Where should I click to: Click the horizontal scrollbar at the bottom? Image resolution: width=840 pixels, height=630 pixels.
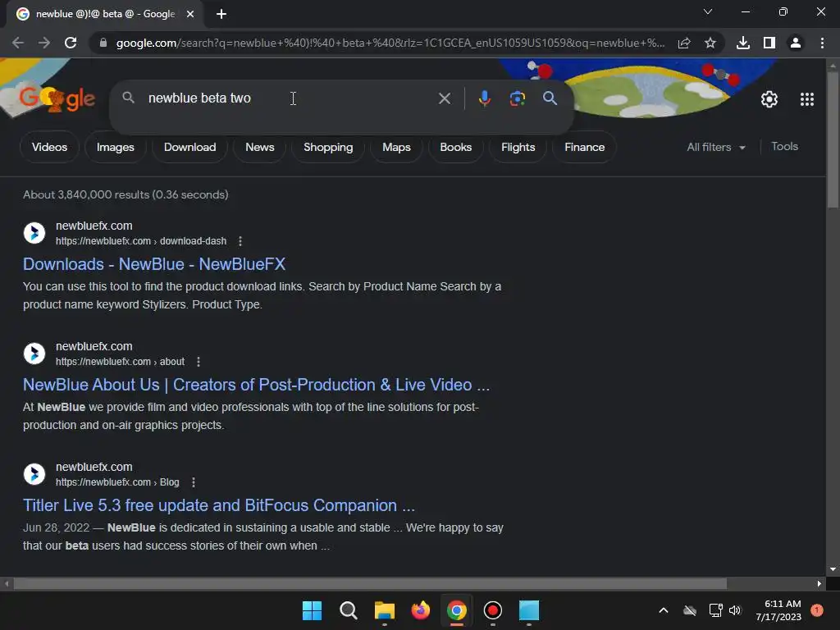pyautogui.click(x=370, y=583)
